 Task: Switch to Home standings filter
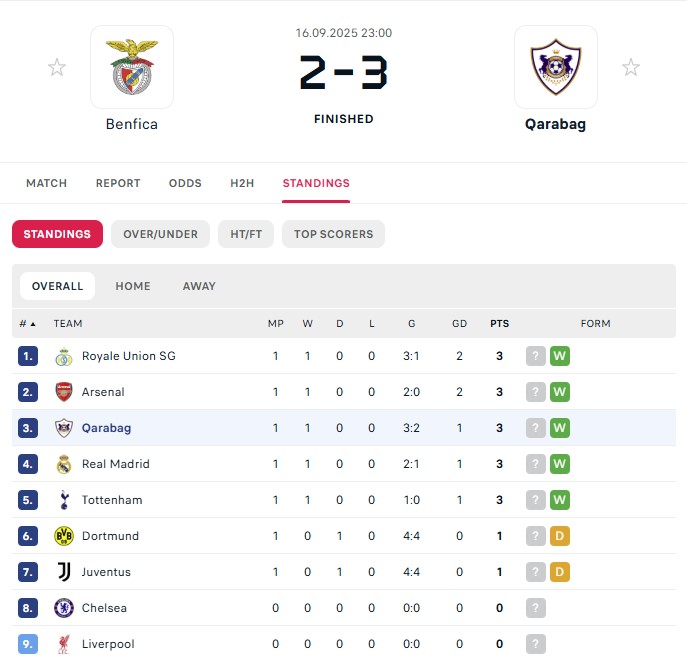pyautogui.click(x=133, y=286)
